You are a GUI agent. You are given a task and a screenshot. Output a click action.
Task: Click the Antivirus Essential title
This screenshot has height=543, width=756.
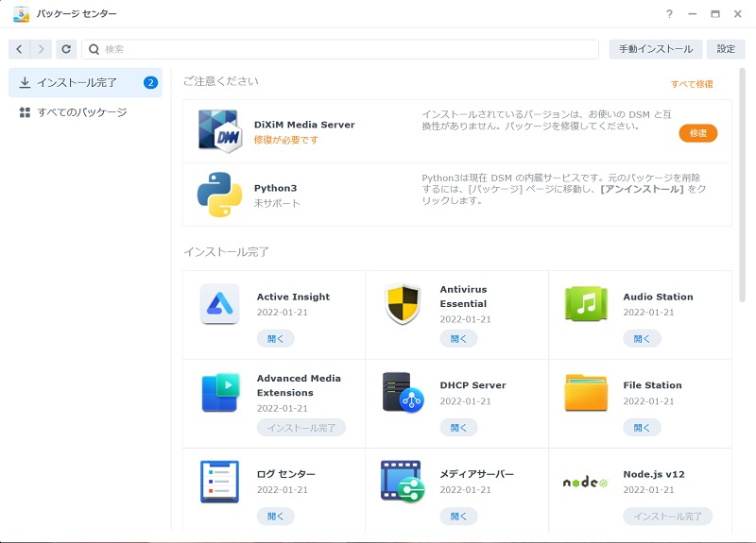[x=463, y=297]
